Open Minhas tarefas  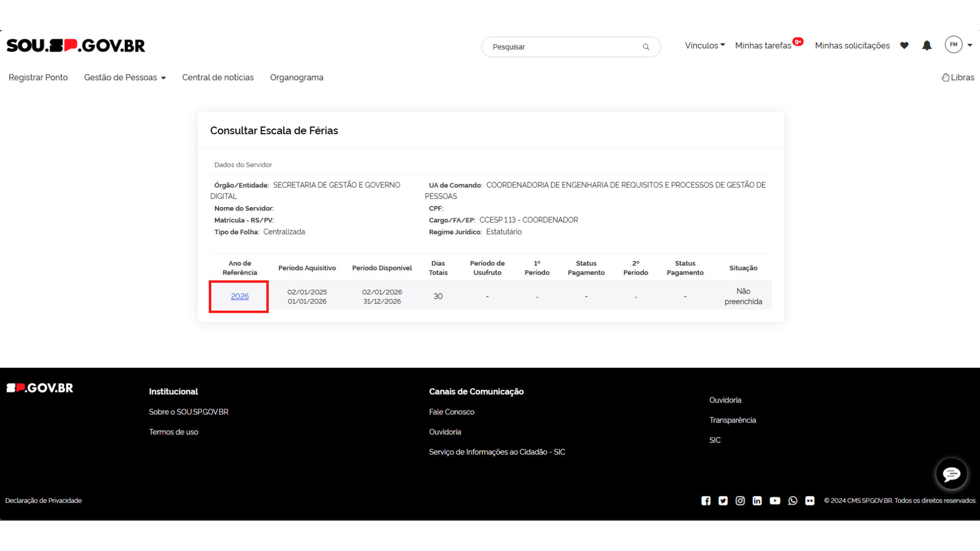click(763, 45)
